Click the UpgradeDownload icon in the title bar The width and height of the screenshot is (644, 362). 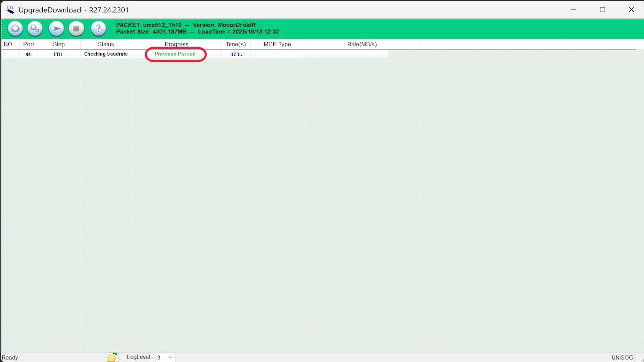click(10, 9)
